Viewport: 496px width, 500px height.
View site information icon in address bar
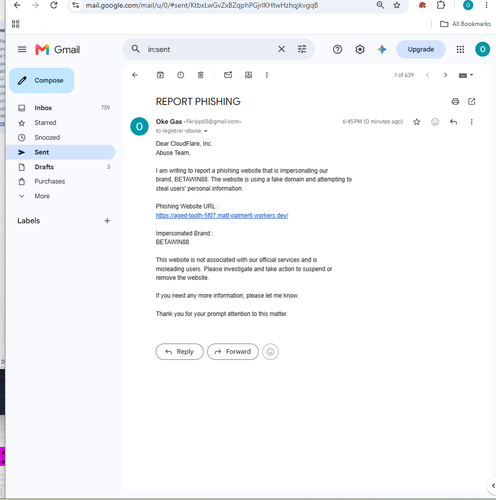[76, 5]
